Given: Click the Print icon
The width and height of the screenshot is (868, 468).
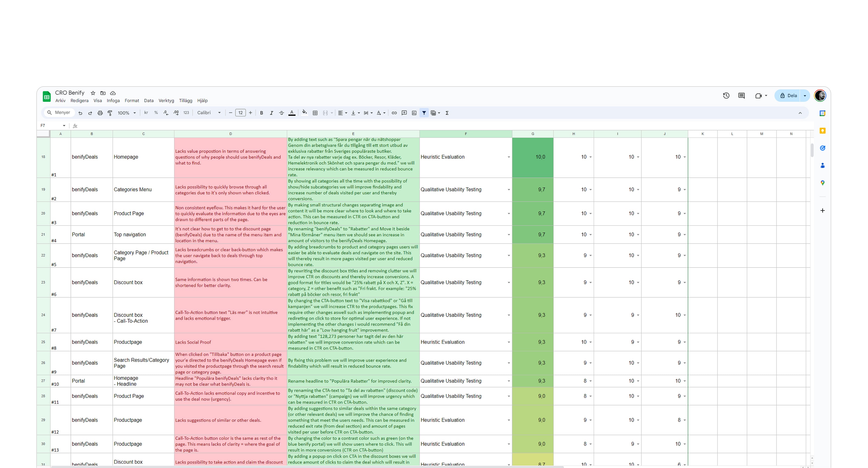Looking at the screenshot, I should point(100,113).
